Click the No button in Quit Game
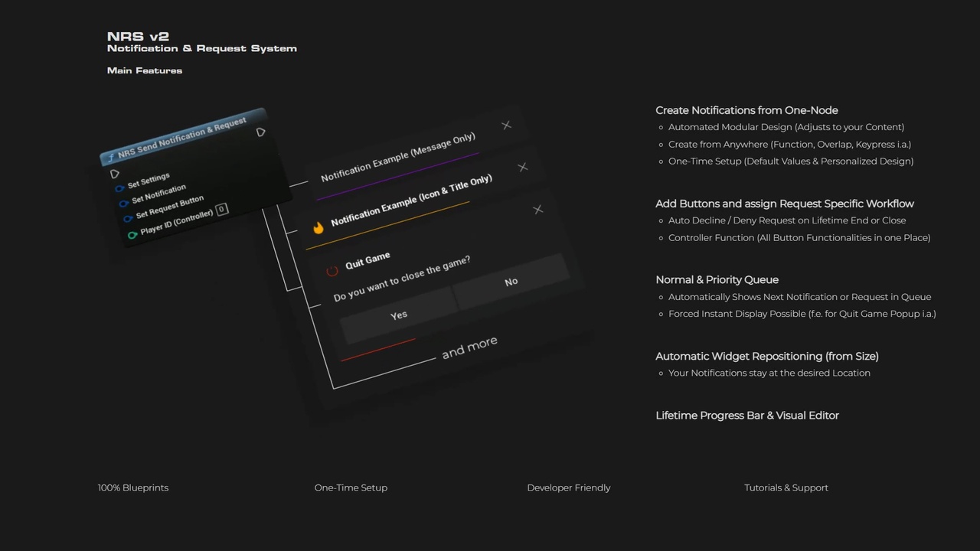This screenshot has height=551, width=980. pyautogui.click(x=511, y=282)
